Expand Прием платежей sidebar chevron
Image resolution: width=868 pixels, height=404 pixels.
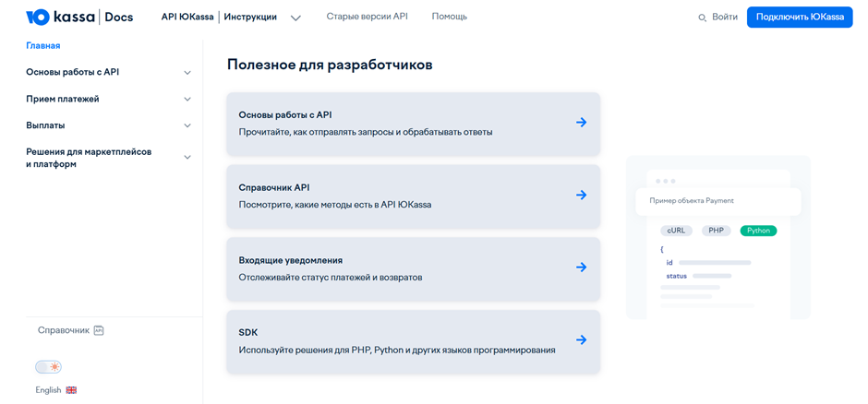coord(187,99)
